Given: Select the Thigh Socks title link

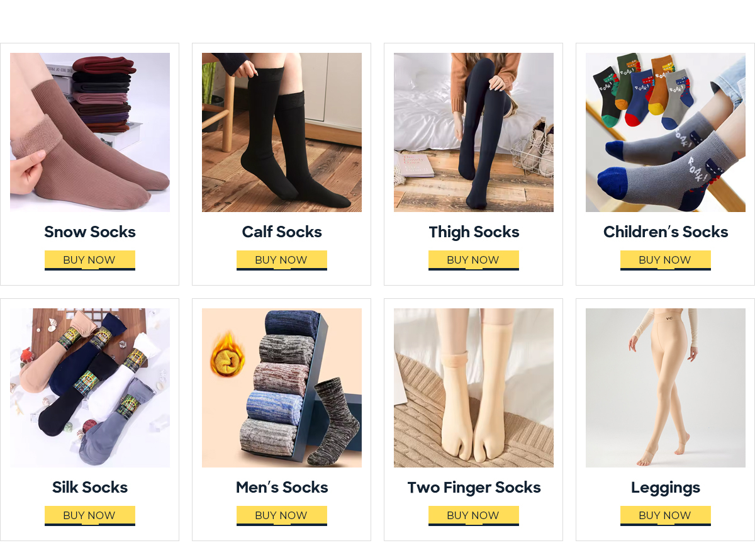Looking at the screenshot, I should point(474,232).
